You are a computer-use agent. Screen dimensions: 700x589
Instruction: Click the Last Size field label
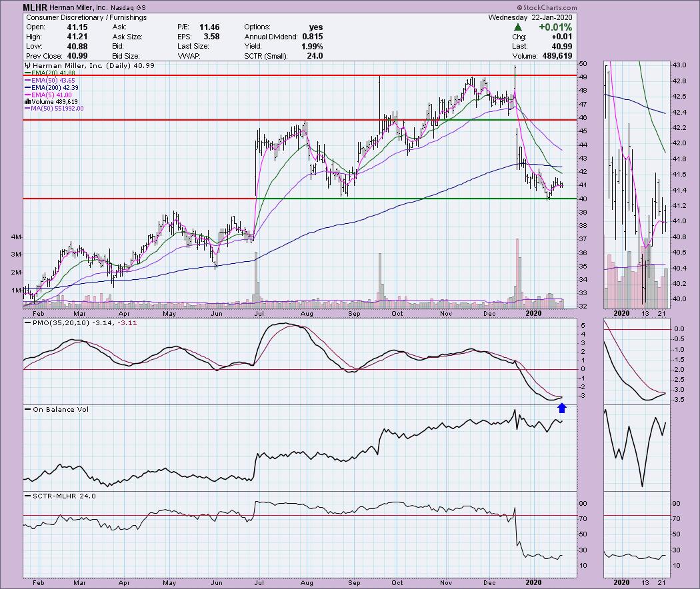tap(193, 47)
